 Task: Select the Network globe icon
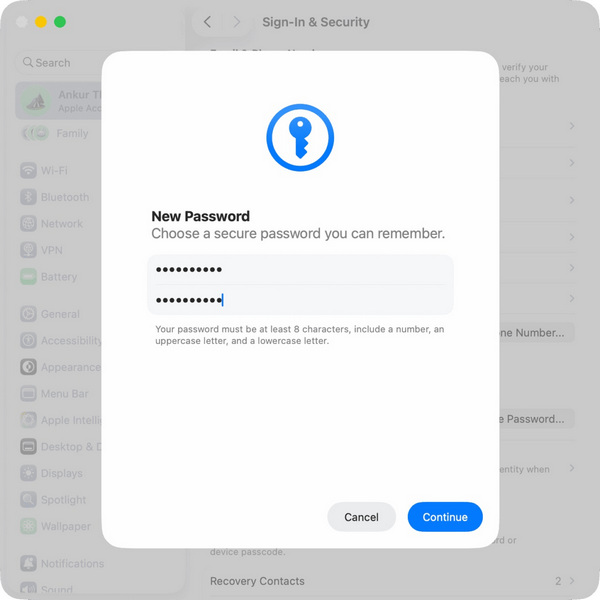point(28,223)
